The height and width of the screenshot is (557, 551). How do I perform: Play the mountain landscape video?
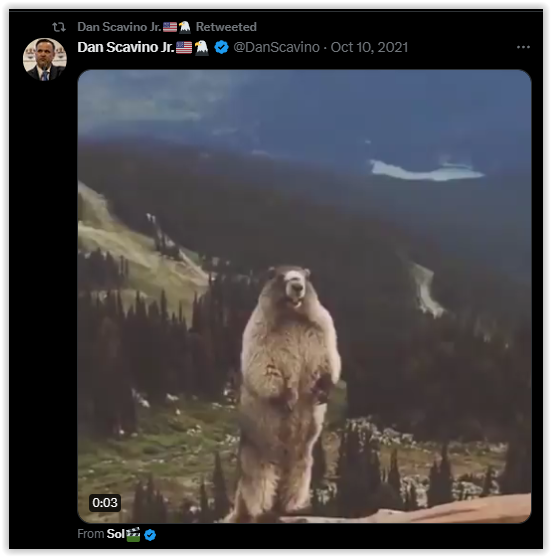pos(304,296)
